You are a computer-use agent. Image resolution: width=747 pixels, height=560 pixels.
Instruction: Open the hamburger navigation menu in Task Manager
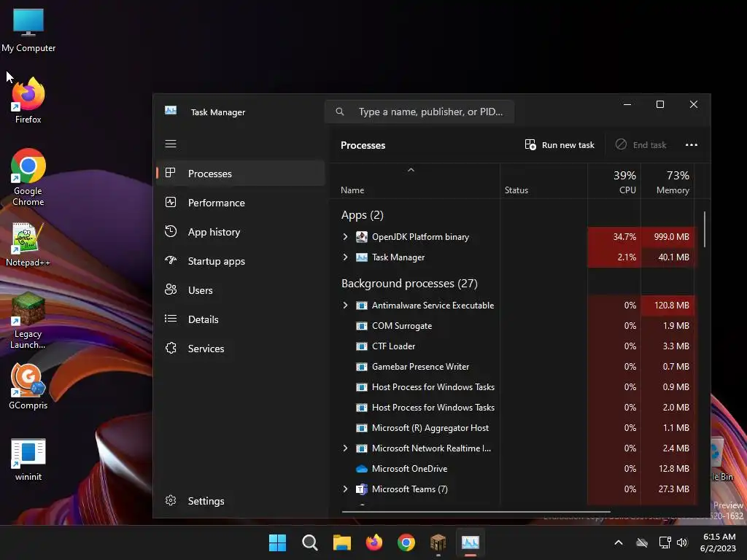tap(171, 144)
